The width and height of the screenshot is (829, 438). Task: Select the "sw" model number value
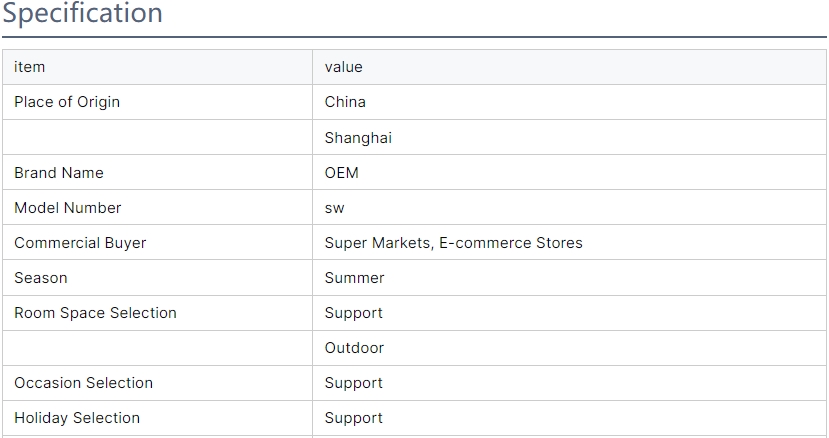(x=334, y=208)
